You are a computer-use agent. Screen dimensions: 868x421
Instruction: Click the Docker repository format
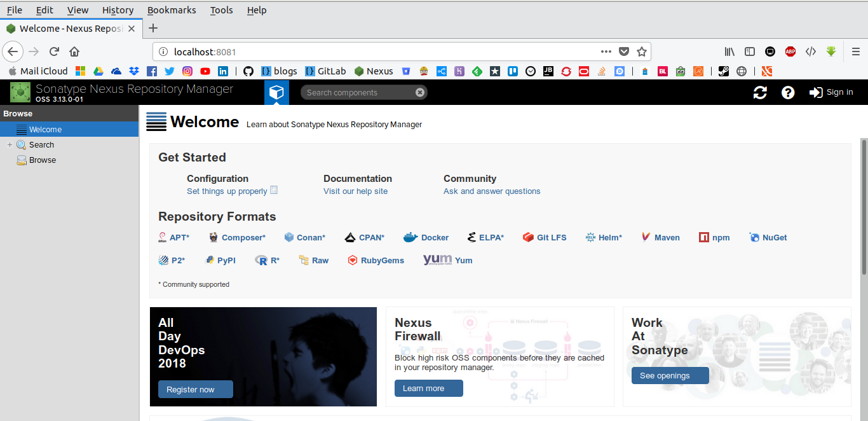tap(426, 238)
